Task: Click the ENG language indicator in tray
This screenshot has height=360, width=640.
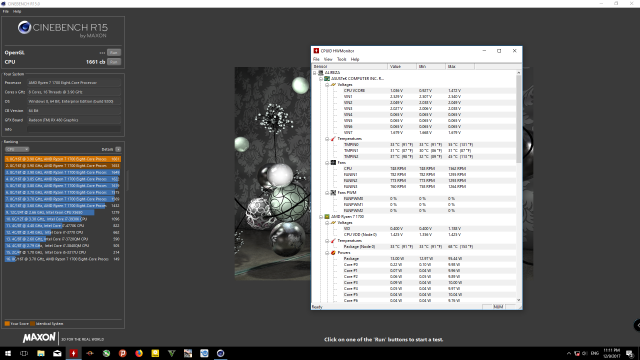Action: coord(595,353)
